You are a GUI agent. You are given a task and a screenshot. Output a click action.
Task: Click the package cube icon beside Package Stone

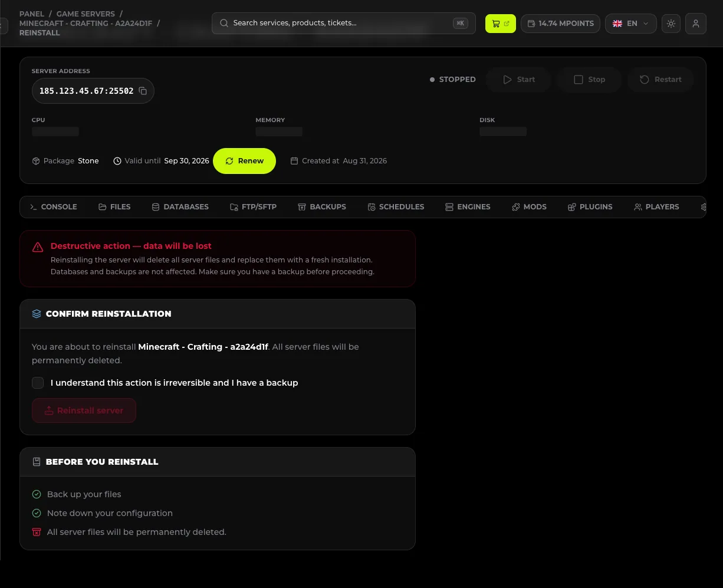[x=36, y=161]
